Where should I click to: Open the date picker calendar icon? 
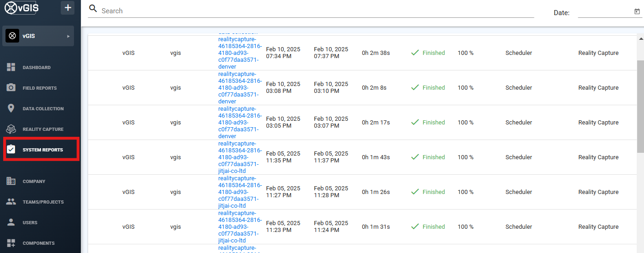pyautogui.click(x=637, y=11)
